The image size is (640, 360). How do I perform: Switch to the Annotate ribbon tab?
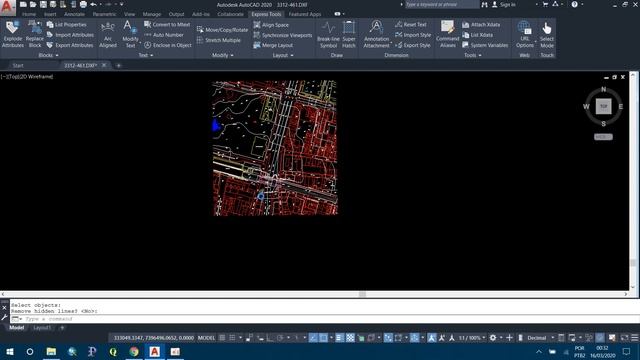pos(74,14)
